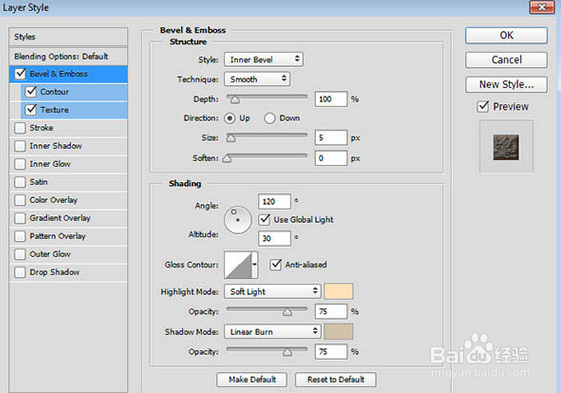Enable the Satin checkbox
This screenshot has height=393, width=561.
point(20,182)
